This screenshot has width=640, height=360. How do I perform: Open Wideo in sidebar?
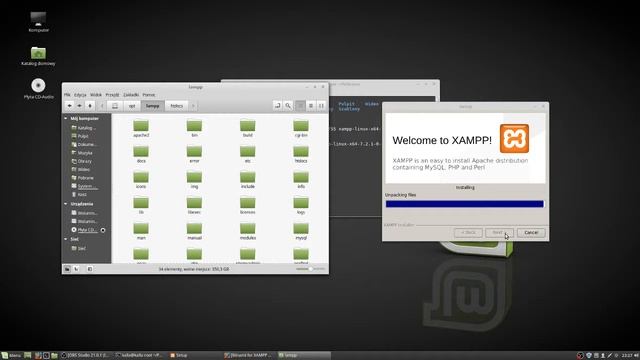[81, 169]
